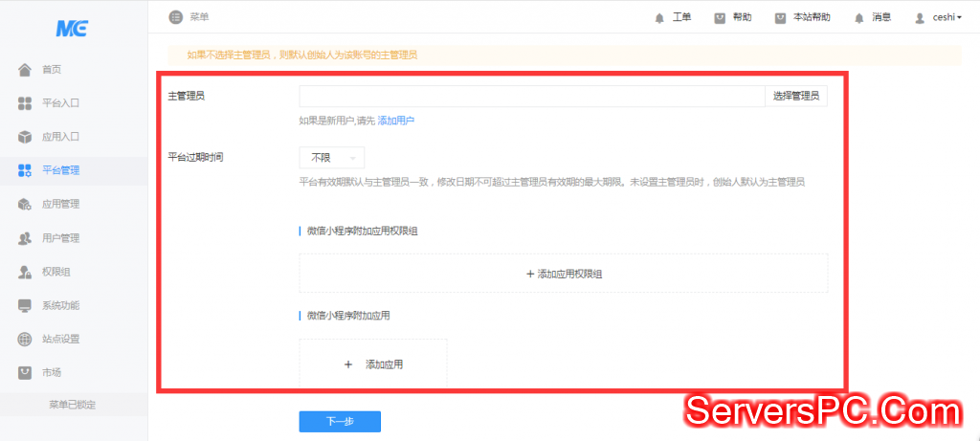980x441 pixels.
Task: Select 平台管理 in the sidebar
Action: (74, 170)
